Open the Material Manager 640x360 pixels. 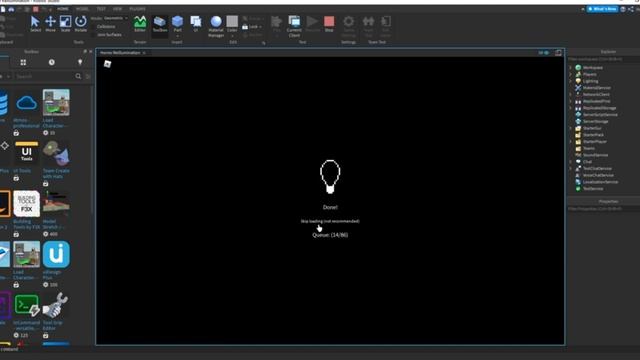pos(216,26)
